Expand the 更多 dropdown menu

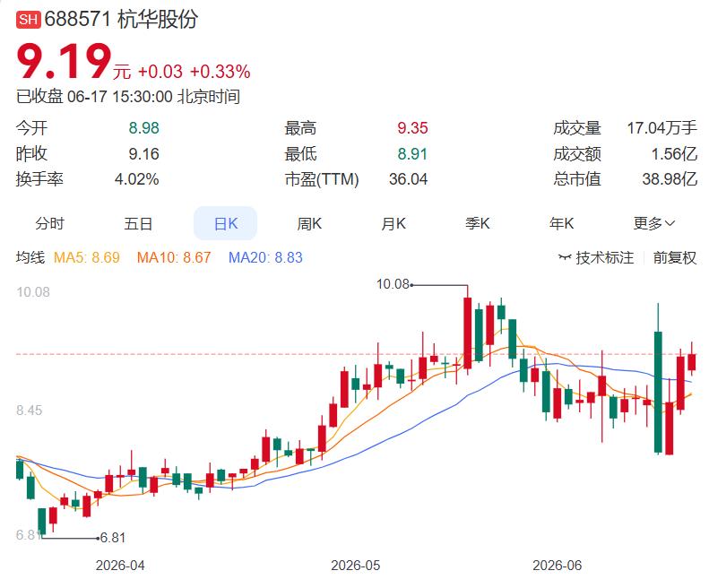tap(653, 223)
